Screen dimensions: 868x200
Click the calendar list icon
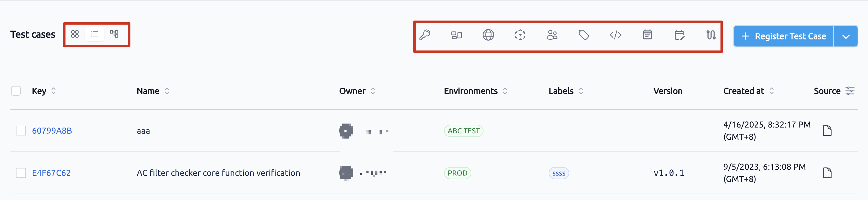click(647, 35)
